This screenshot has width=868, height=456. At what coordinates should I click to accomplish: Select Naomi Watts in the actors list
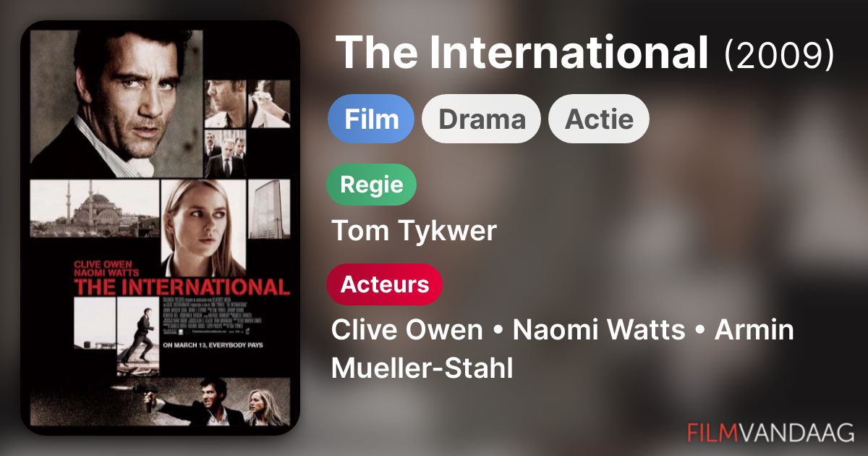pos(599,330)
